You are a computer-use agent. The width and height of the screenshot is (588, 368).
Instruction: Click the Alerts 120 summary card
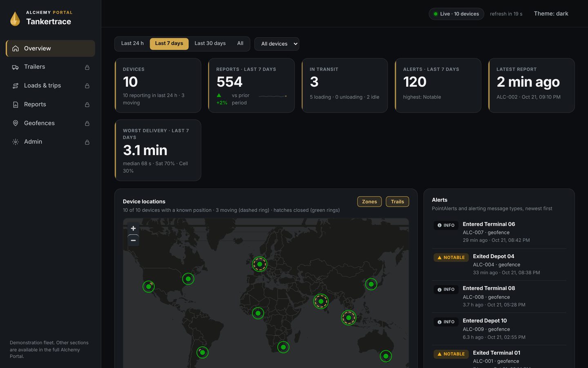point(438,85)
